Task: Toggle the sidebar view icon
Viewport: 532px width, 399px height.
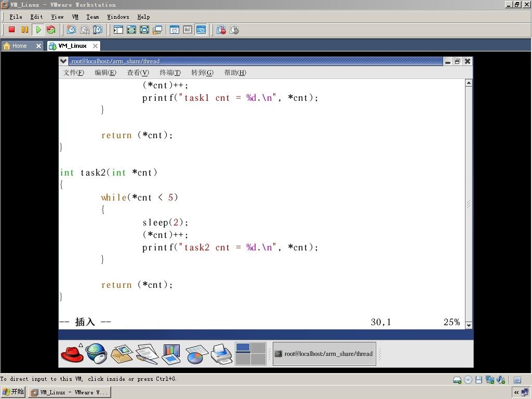Action: (118, 30)
